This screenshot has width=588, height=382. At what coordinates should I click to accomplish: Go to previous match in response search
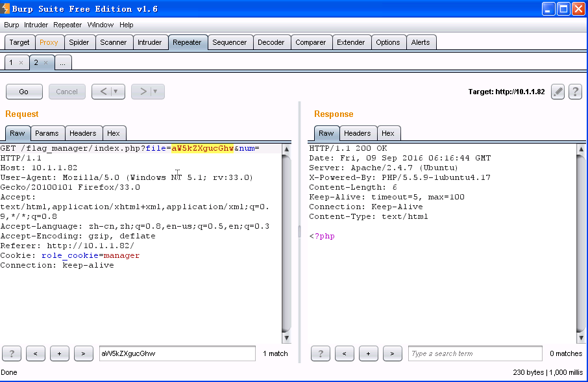point(344,353)
